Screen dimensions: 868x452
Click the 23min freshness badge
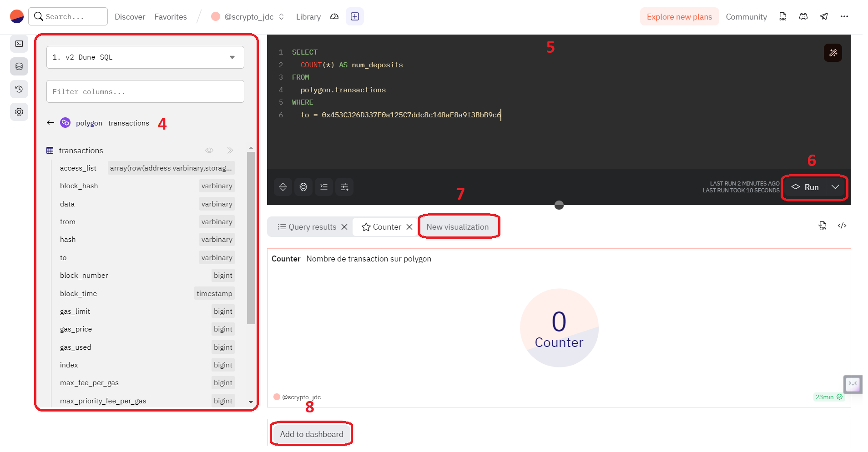829,397
